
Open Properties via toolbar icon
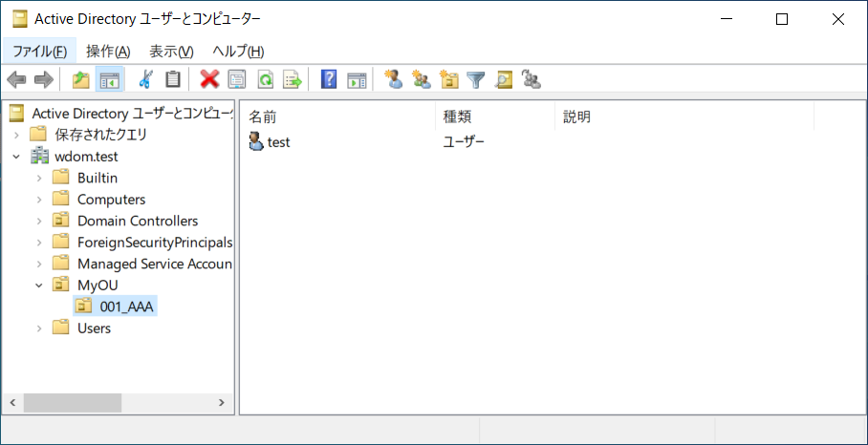[x=237, y=79]
